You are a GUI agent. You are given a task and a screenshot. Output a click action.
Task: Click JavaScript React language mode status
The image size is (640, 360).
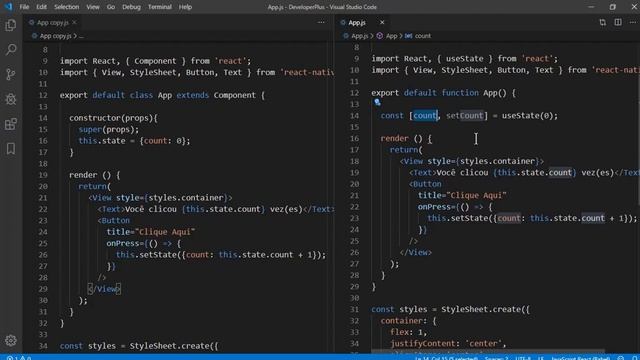pyautogui.click(x=580, y=358)
